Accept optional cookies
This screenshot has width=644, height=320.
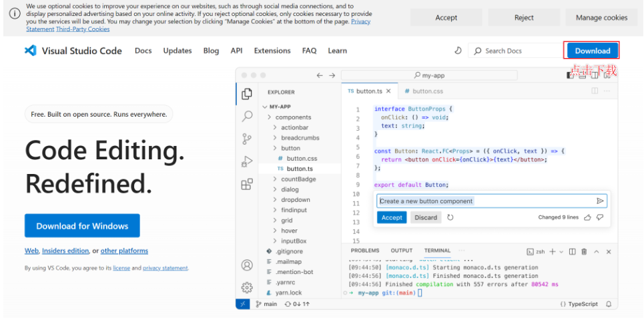pyautogui.click(x=446, y=17)
